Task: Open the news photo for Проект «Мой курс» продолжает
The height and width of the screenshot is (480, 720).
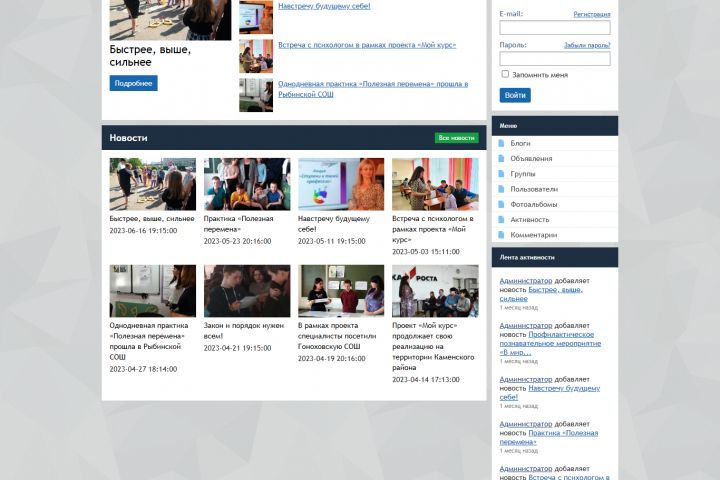Action: [x=435, y=291]
